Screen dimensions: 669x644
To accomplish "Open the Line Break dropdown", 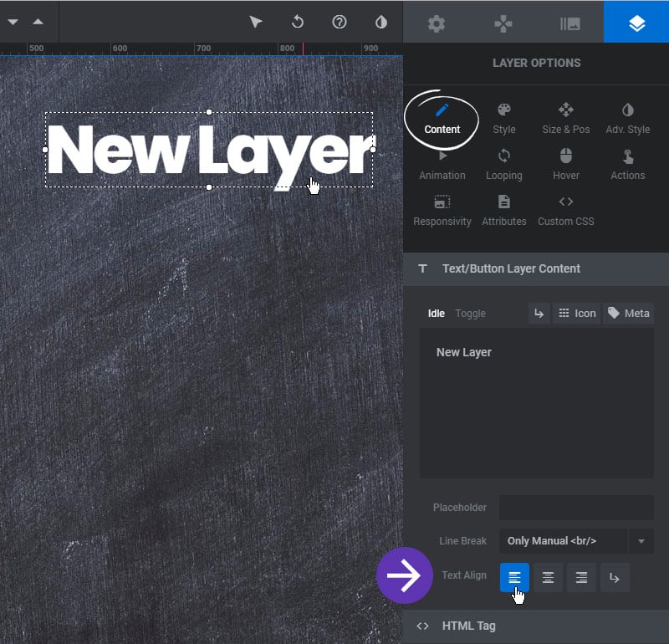I will click(576, 541).
